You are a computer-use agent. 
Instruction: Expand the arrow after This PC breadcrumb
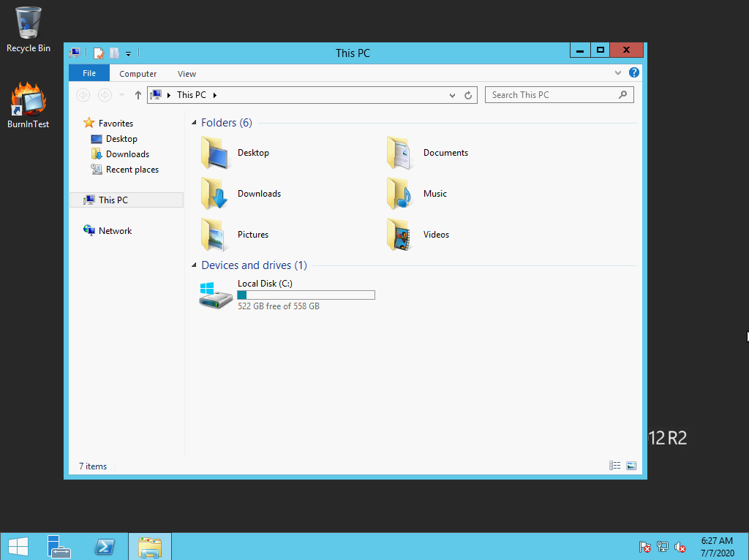click(x=215, y=95)
